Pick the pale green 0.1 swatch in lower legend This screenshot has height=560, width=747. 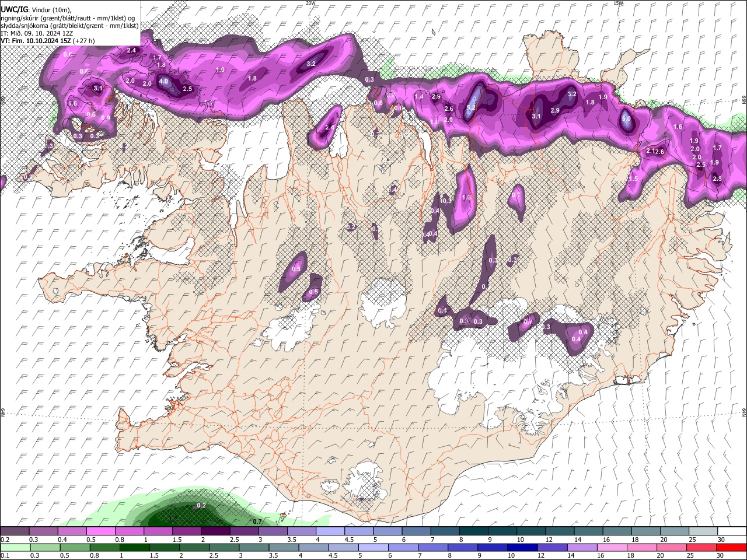15,547
